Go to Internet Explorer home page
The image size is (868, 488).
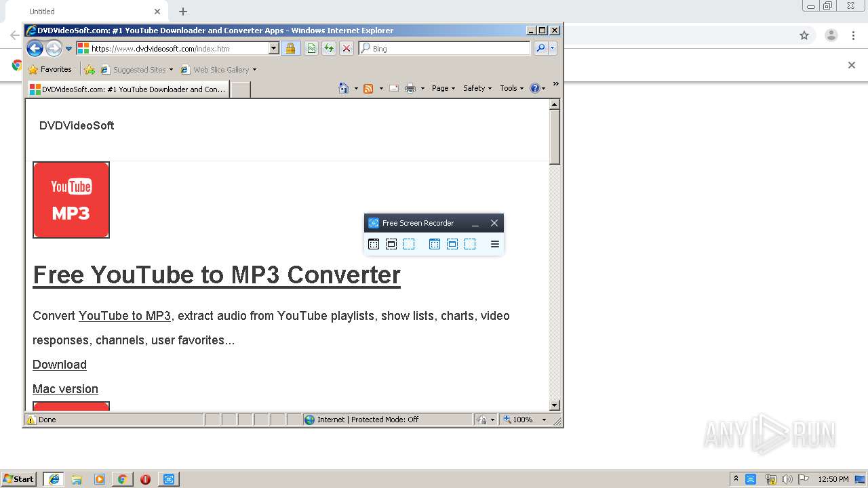coord(344,88)
